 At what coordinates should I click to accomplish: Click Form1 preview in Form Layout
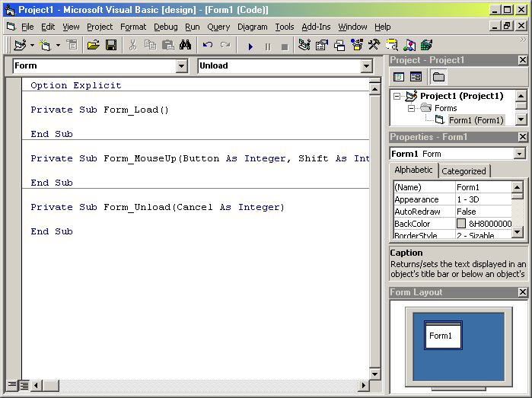pyautogui.click(x=443, y=336)
